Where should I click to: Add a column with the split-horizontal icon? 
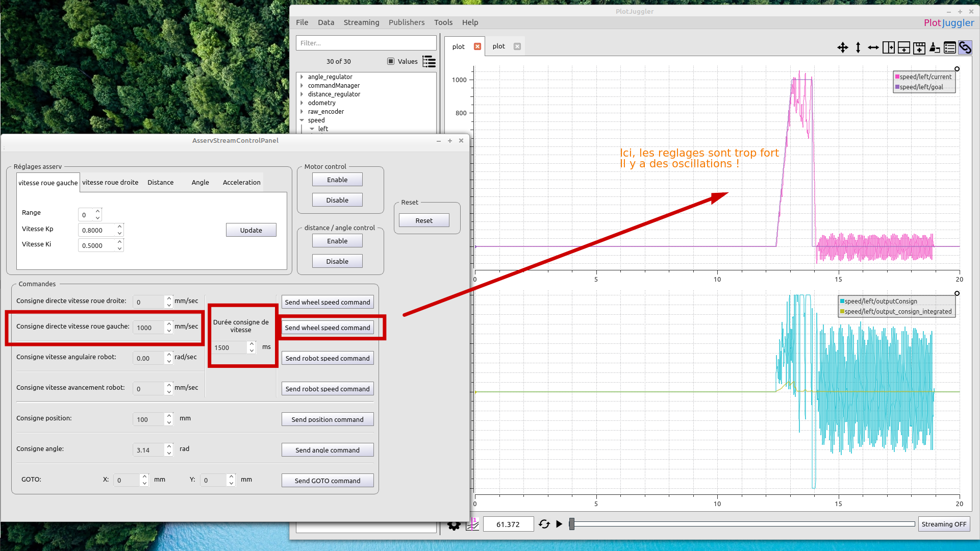pos(889,47)
